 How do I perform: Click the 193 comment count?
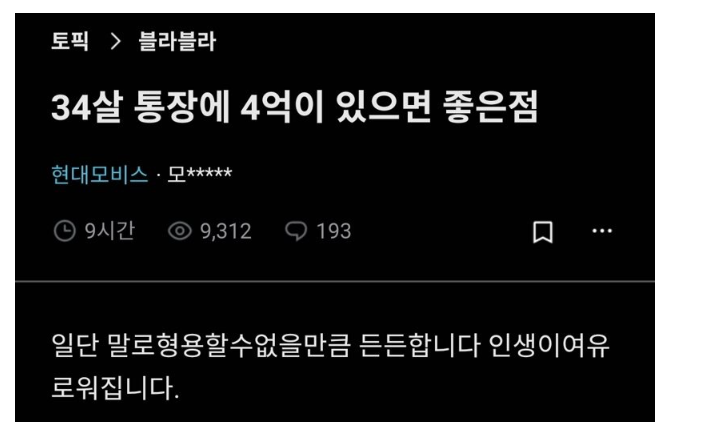point(334,231)
